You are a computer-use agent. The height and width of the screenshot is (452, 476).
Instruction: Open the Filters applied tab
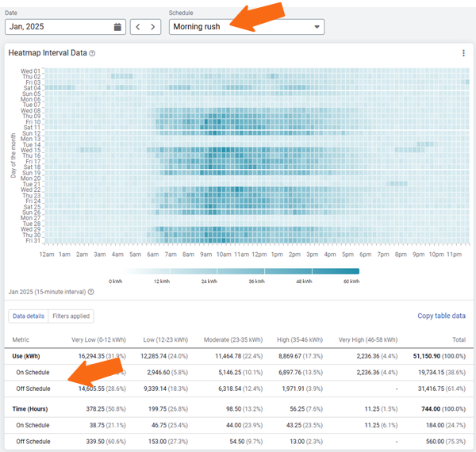pyautogui.click(x=71, y=316)
